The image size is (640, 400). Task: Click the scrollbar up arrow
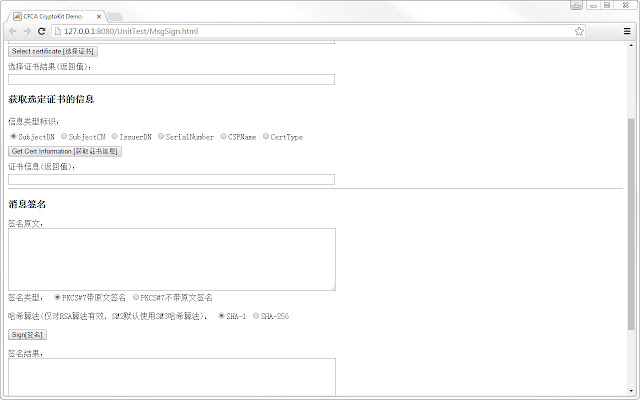point(631,45)
